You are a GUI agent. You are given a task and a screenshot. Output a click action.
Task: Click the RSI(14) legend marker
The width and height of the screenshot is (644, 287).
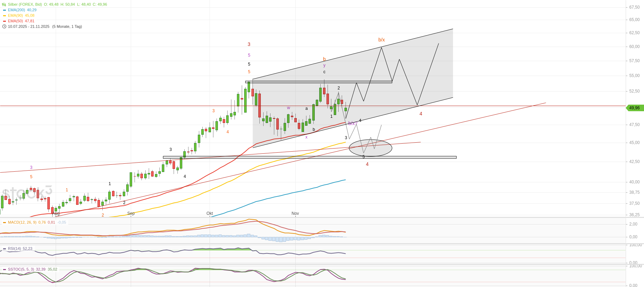(x=4, y=249)
